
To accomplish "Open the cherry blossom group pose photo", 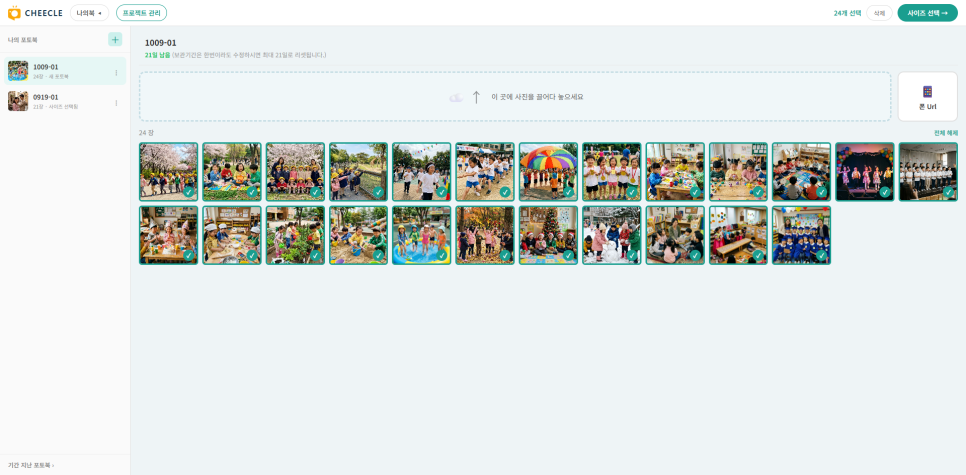I will [x=295, y=172].
